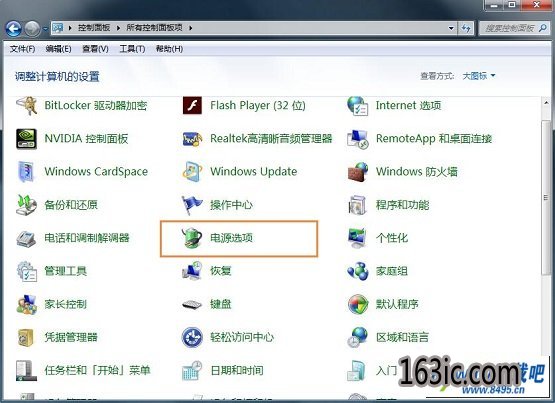
Task: Open the Windows Update icon
Action: (x=192, y=172)
